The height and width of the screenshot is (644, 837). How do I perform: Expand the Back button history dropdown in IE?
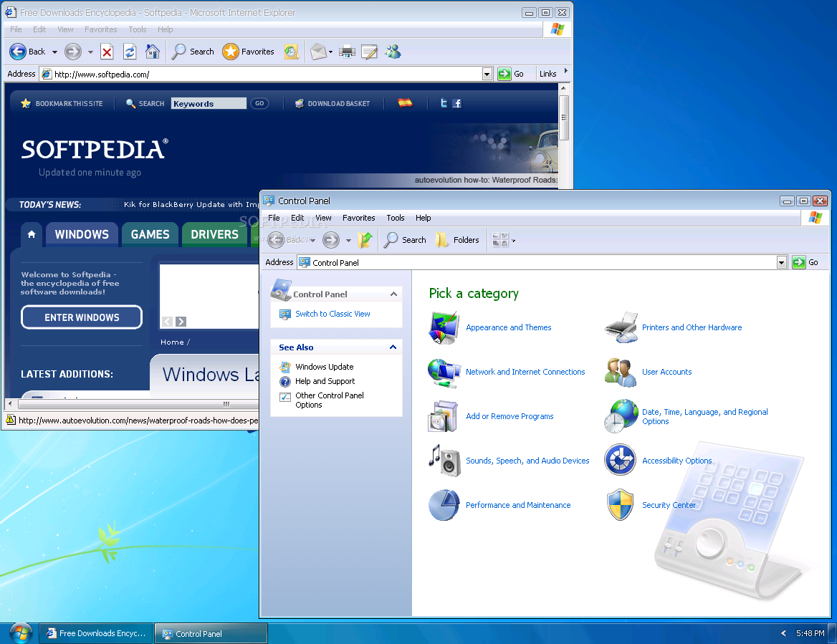coord(54,52)
